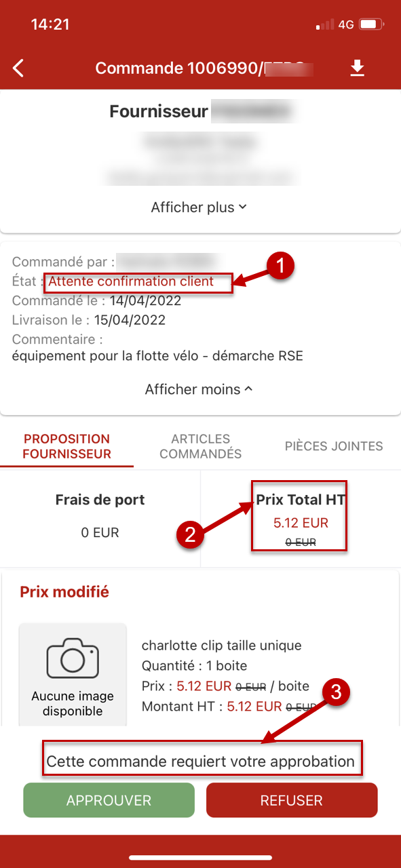
Task: Click the red annotation marker 3
Action: [336, 693]
